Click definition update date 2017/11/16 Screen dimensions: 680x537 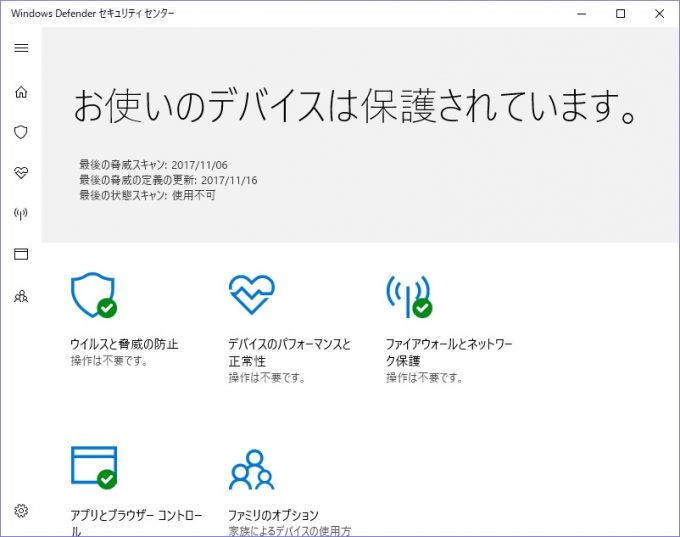pyautogui.click(x=229, y=180)
